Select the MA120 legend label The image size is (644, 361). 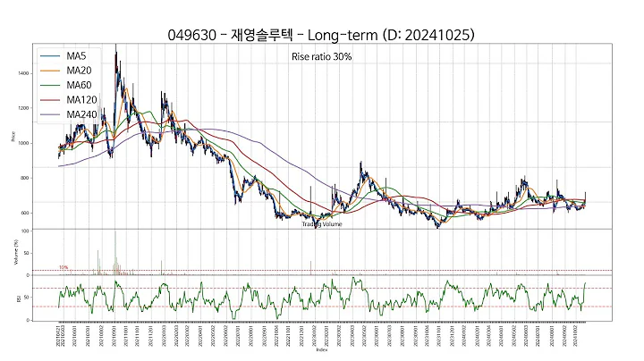pyautogui.click(x=81, y=100)
